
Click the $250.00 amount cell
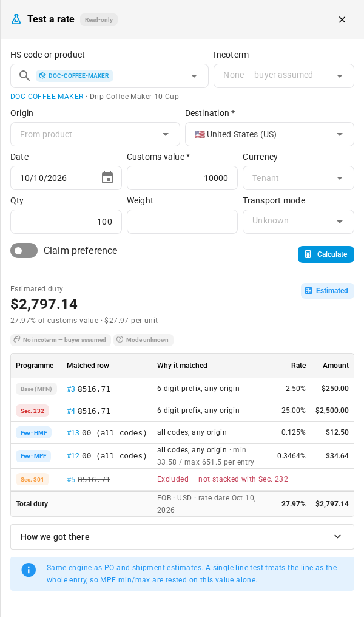pos(335,389)
